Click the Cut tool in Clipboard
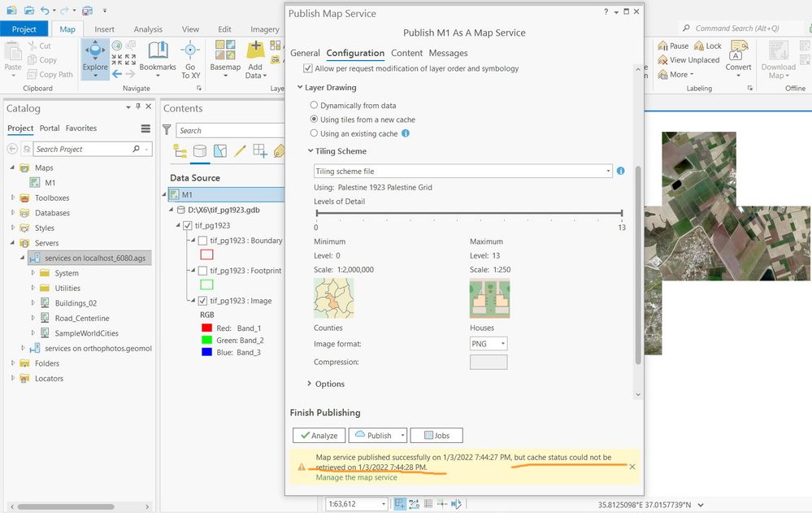 39,46
